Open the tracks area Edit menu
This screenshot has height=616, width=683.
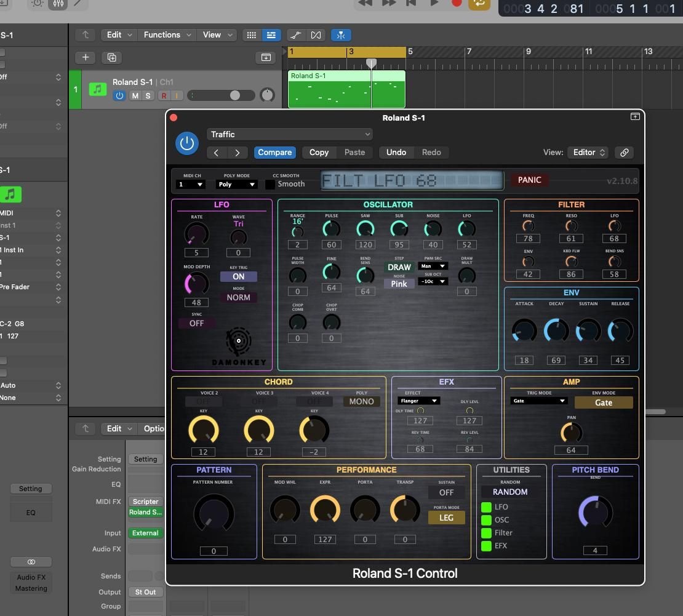[x=119, y=35]
